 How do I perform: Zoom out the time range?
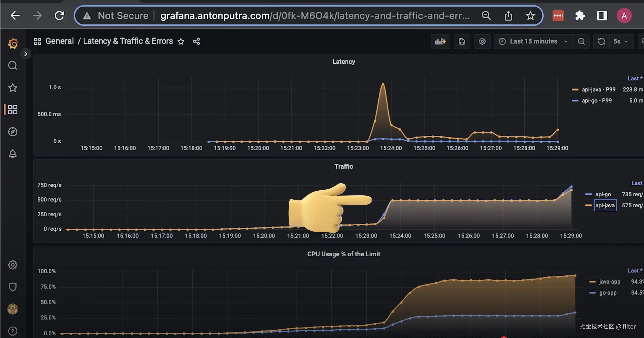point(581,42)
